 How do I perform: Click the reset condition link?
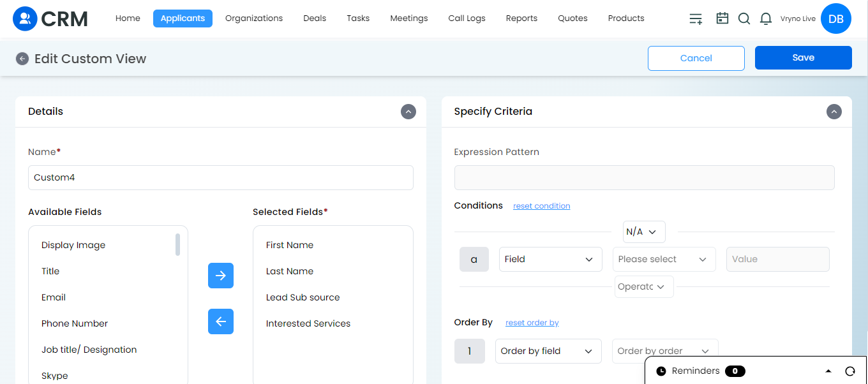[x=542, y=206]
